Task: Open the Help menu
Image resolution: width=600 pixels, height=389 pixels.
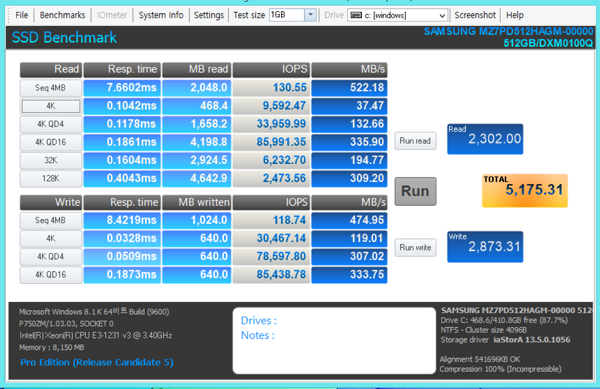Action: point(515,15)
